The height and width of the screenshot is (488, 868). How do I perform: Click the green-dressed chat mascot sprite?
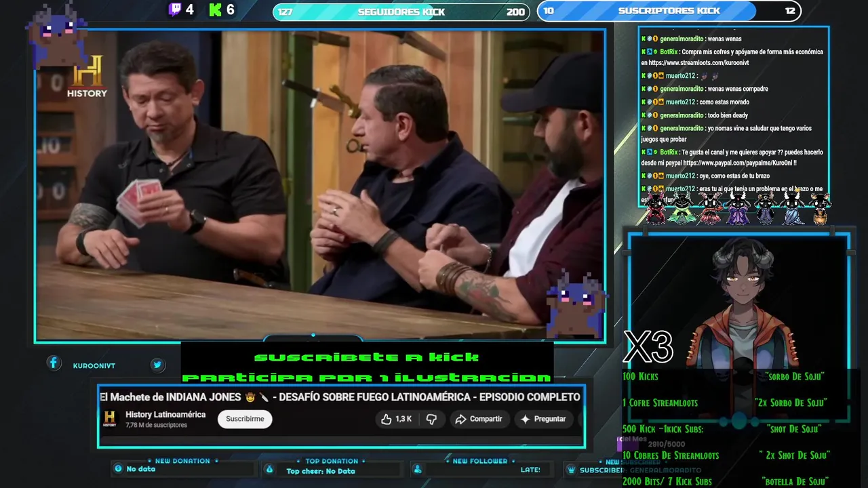(682, 207)
